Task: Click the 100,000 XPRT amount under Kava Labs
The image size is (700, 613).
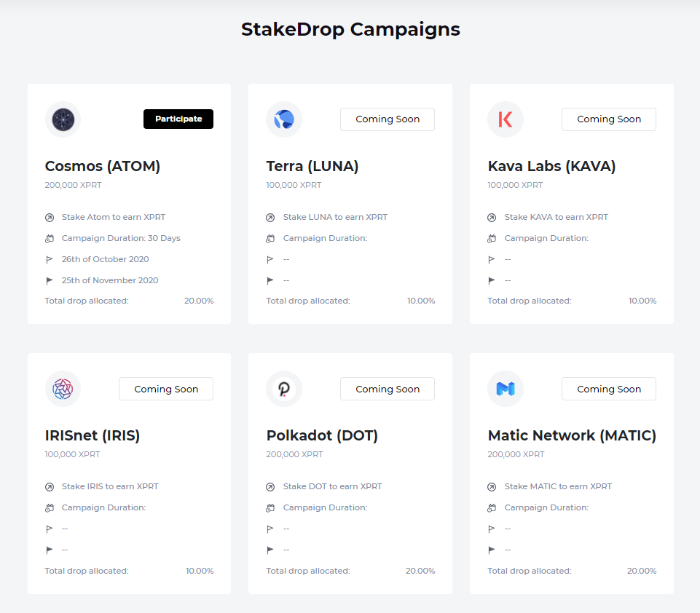Action: click(x=515, y=185)
